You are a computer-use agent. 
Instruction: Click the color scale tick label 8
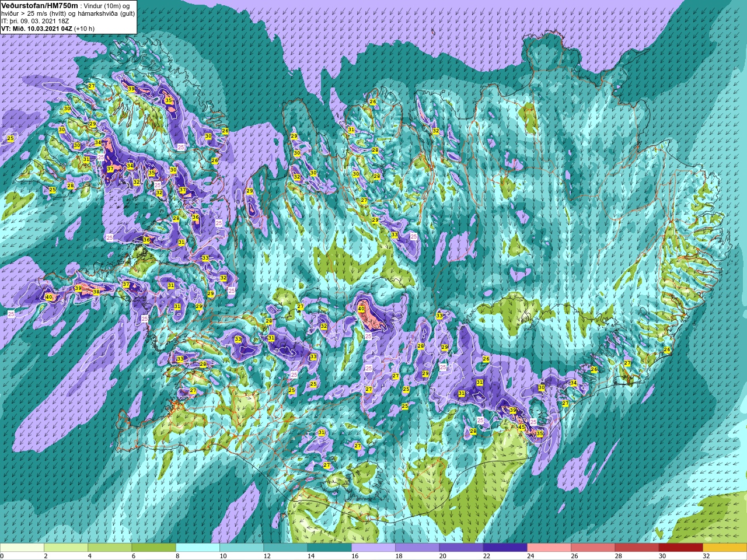pyautogui.click(x=177, y=556)
